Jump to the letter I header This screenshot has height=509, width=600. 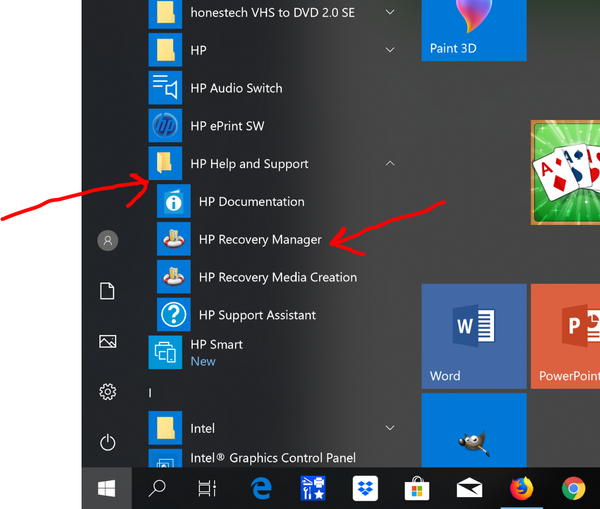pyautogui.click(x=150, y=393)
